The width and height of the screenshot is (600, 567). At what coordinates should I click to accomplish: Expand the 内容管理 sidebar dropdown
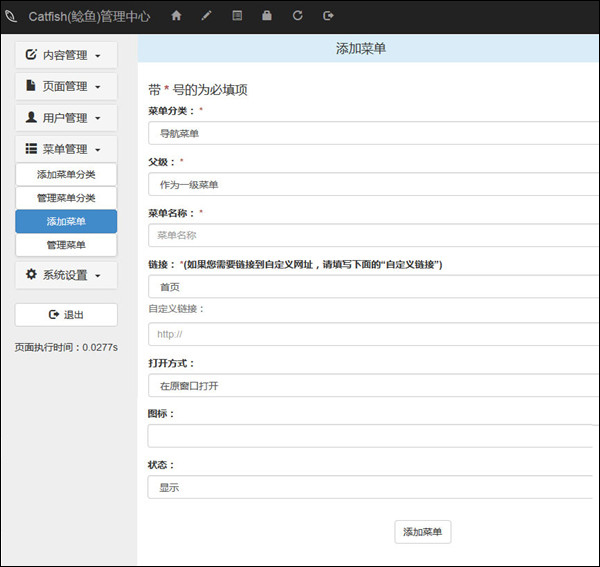pos(66,55)
